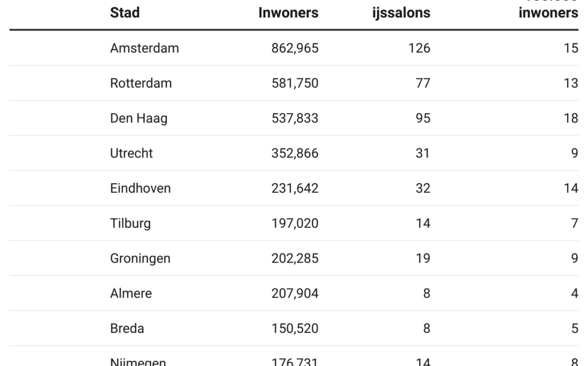Select the Rotterdam row name
588x366 pixels.
click(x=141, y=83)
